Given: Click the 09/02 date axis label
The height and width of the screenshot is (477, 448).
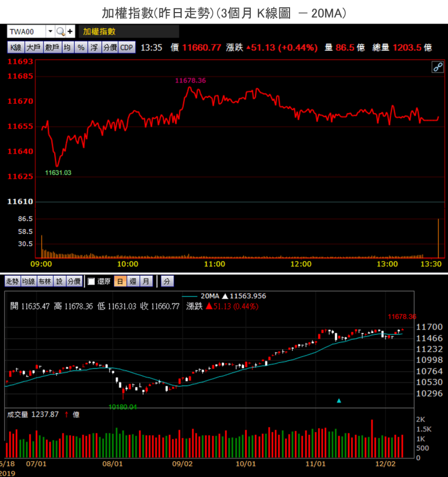Looking at the screenshot, I should pyautogui.click(x=182, y=464).
